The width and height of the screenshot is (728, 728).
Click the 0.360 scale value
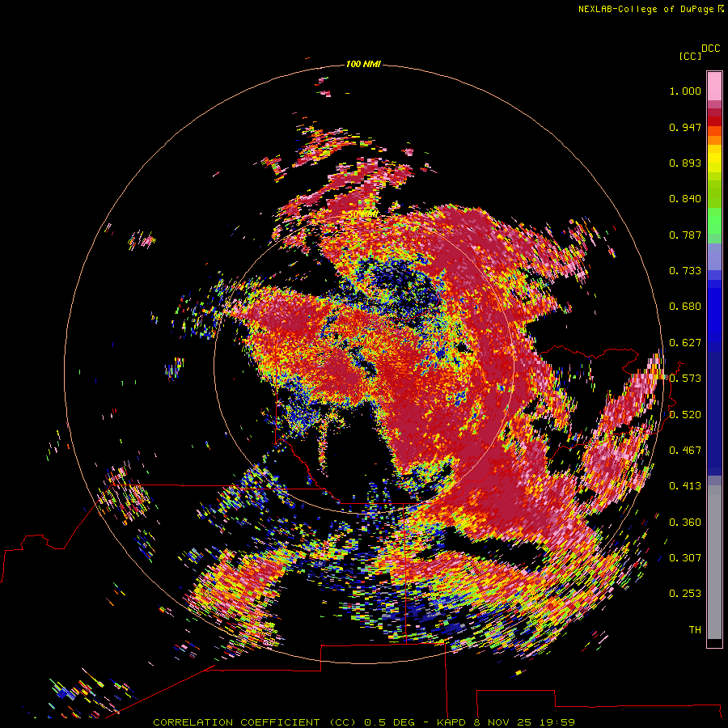coord(685,523)
